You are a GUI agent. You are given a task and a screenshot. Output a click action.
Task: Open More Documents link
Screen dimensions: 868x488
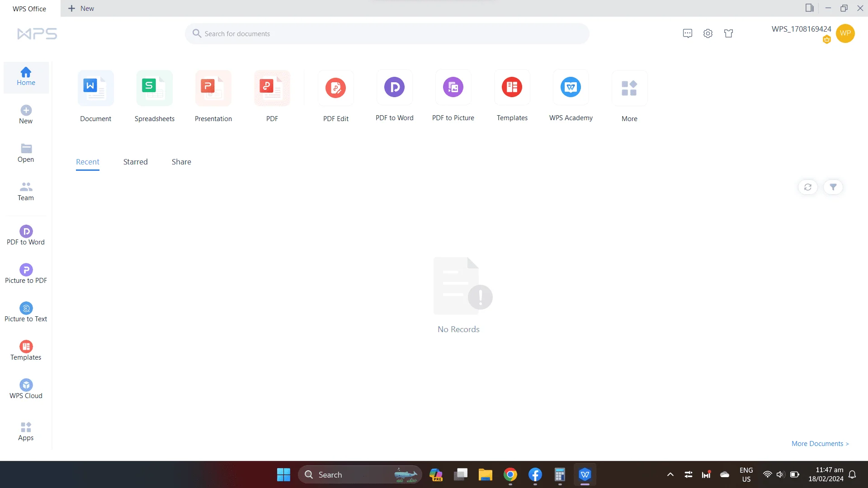tap(820, 444)
